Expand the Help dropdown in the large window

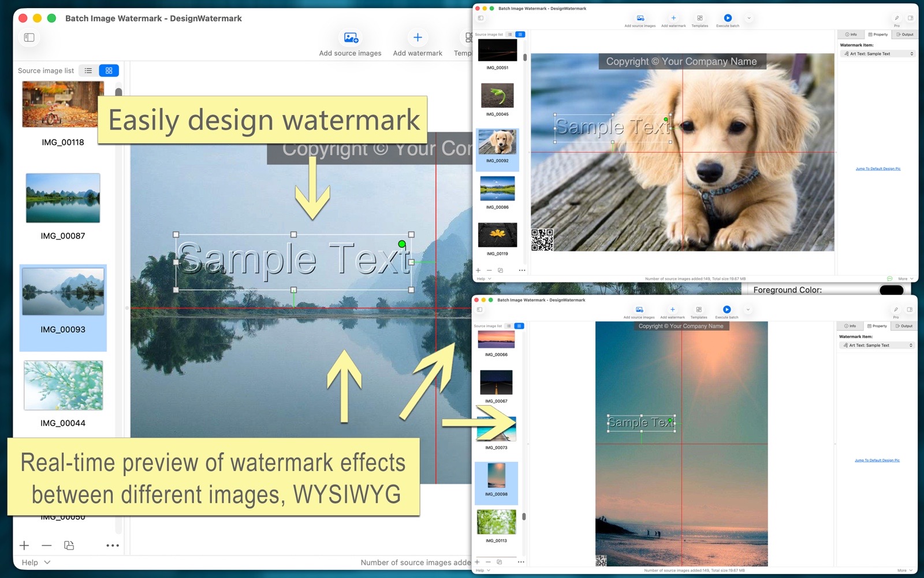coord(36,562)
